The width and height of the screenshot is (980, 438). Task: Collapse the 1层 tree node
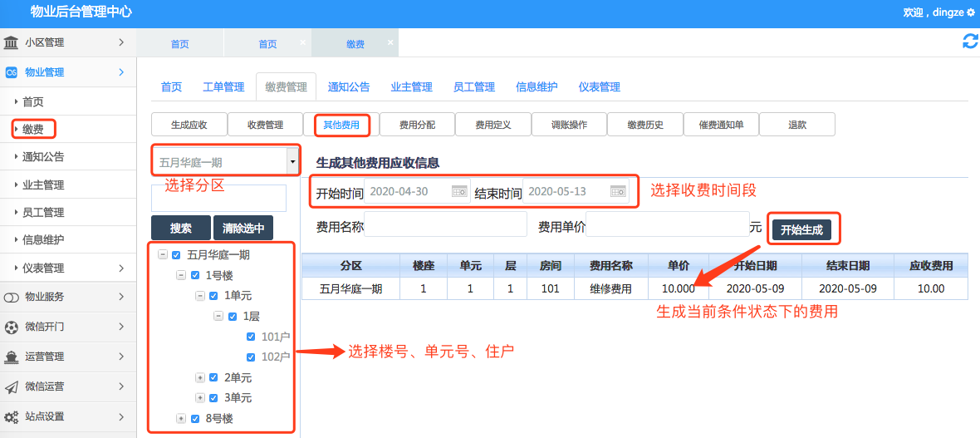click(x=218, y=316)
